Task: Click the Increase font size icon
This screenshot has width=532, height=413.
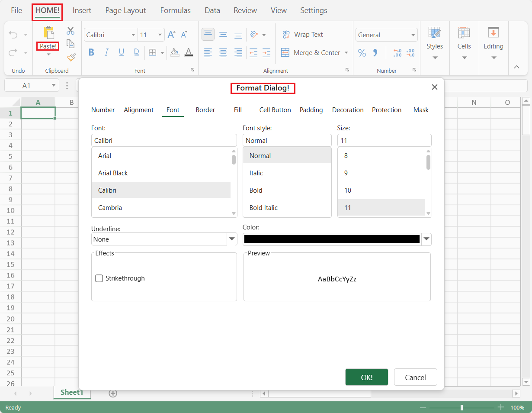Action: coord(171,35)
